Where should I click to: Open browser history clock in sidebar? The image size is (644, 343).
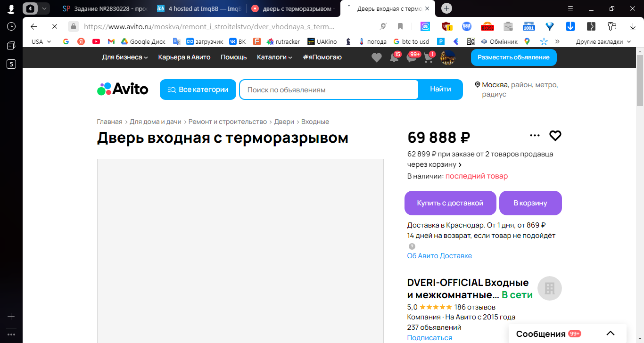click(11, 26)
